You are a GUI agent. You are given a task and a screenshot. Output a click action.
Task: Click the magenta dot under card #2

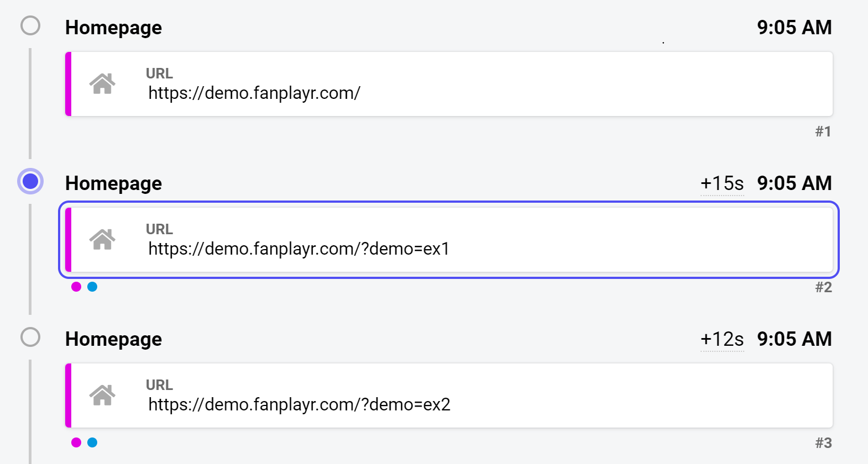[x=76, y=287]
